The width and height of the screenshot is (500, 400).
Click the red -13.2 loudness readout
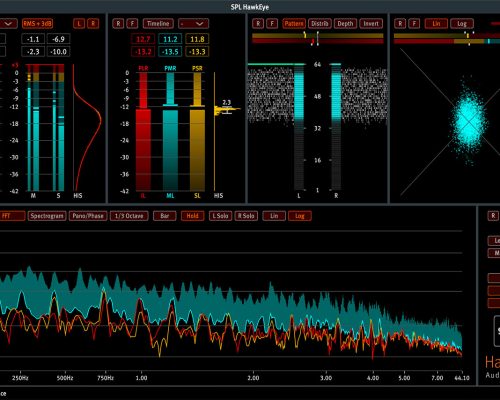pos(143,52)
